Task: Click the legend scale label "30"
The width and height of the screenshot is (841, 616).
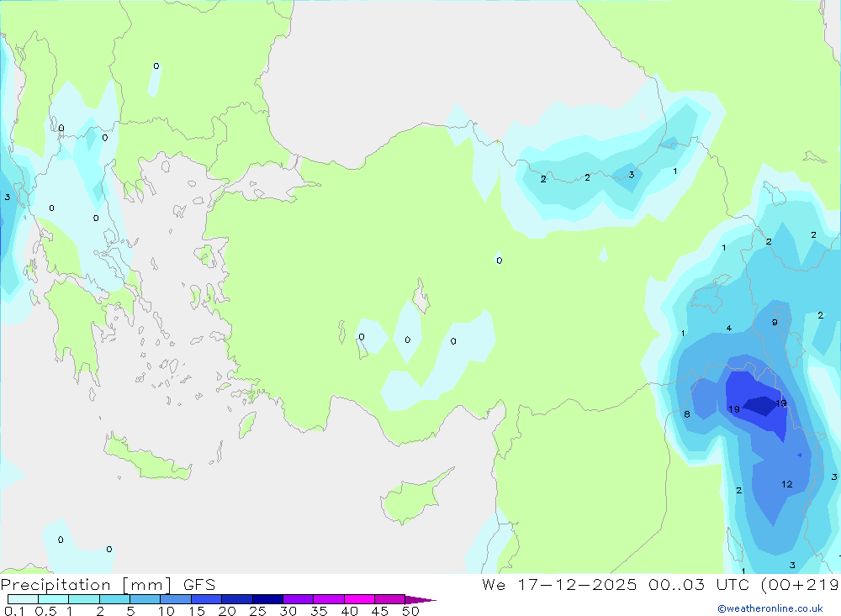Action: 288,611
